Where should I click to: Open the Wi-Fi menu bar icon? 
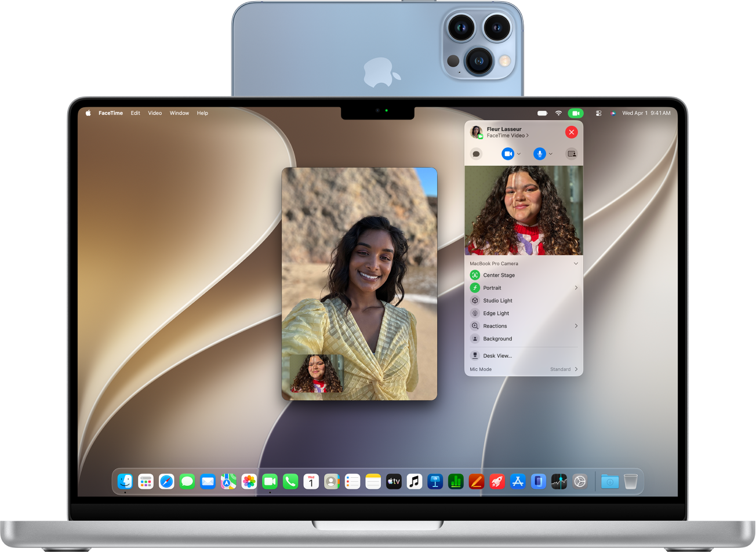[x=559, y=113]
